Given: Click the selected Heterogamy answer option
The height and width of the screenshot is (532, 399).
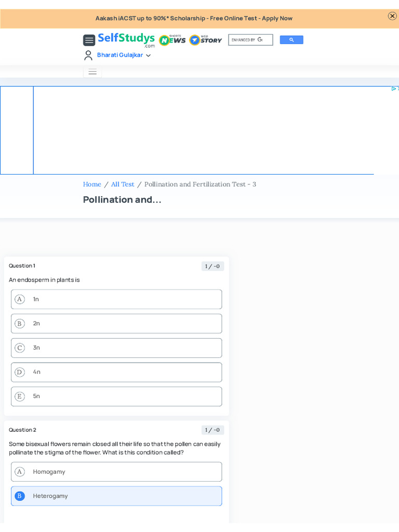Looking at the screenshot, I should 116,496.
